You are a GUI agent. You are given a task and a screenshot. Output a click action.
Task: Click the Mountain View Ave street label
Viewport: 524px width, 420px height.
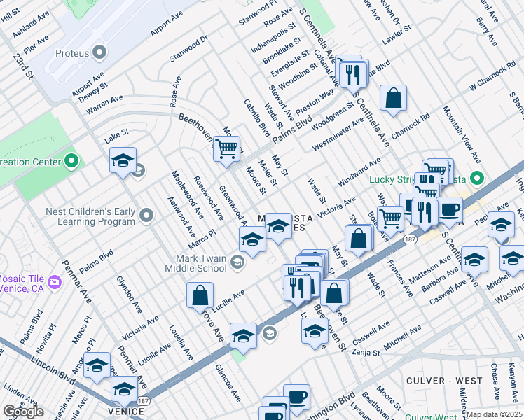tap(462, 134)
